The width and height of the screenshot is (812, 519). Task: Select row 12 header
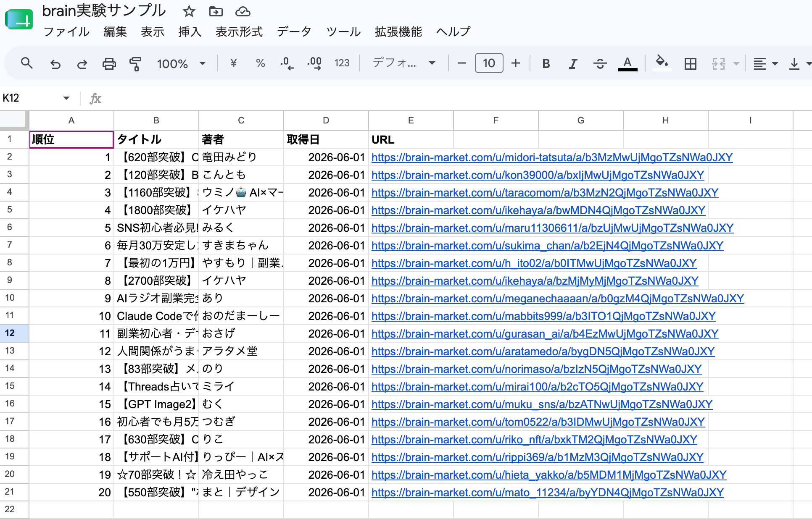point(14,333)
